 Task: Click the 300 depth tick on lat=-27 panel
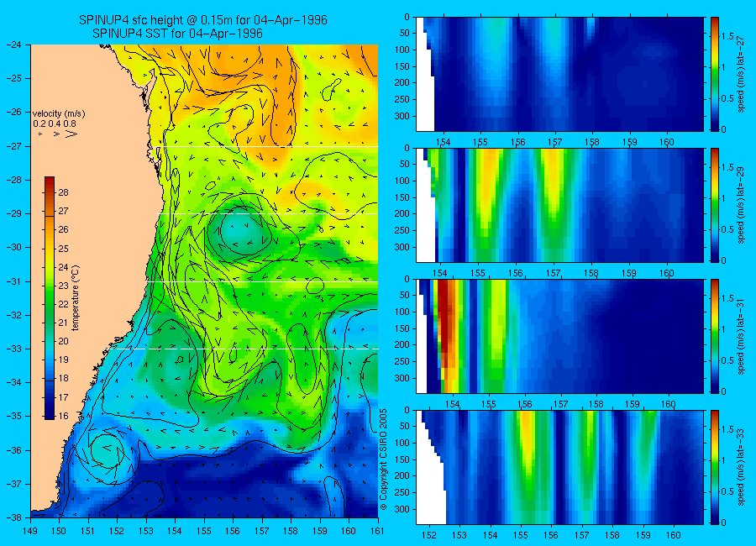tap(402, 116)
